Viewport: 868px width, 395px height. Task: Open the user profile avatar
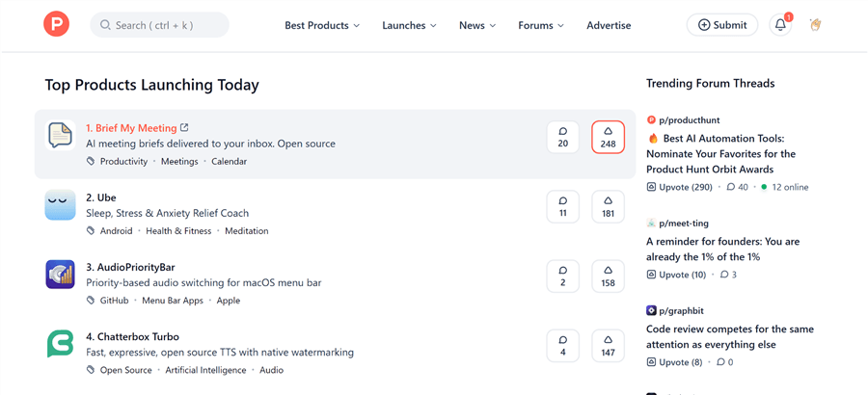pyautogui.click(x=815, y=25)
